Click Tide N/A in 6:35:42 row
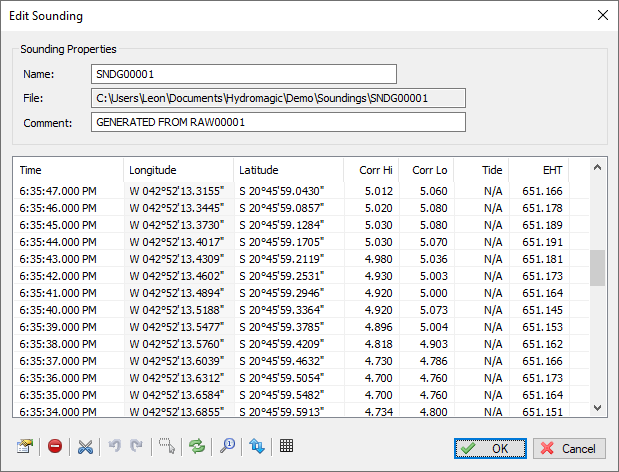This screenshot has height=472, width=619. pyautogui.click(x=493, y=276)
